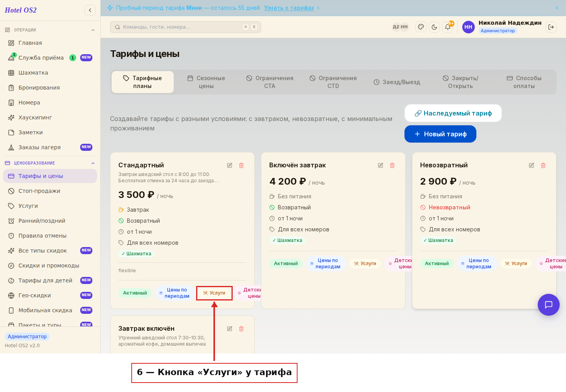Open the theme palette icon
The image size is (566, 392).
(421, 27)
